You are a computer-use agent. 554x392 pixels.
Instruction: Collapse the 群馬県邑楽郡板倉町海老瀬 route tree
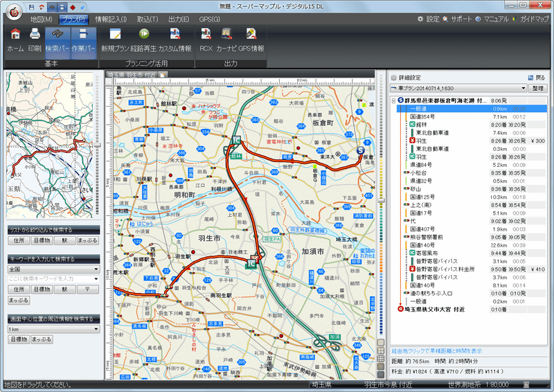tap(393, 101)
